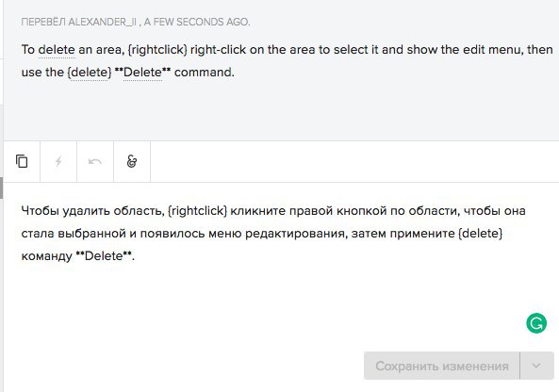Click {rightclick} placeholder in English source
Image resolution: width=559 pixels, height=392 pixels.
[157, 50]
